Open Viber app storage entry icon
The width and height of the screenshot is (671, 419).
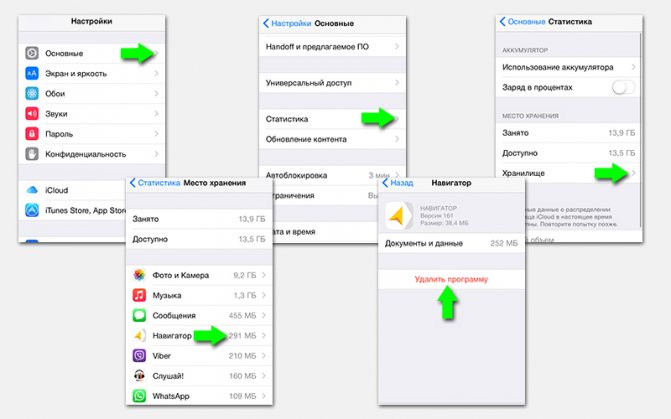click(139, 356)
